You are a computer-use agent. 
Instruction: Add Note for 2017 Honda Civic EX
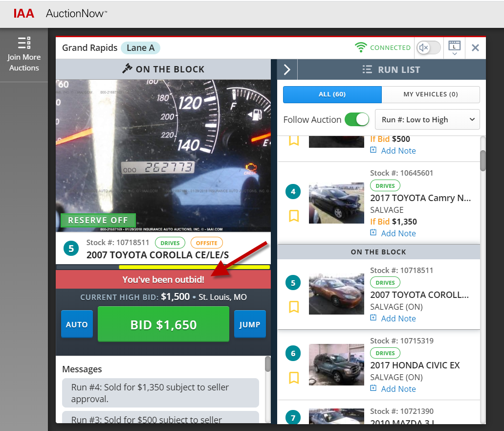click(398, 389)
